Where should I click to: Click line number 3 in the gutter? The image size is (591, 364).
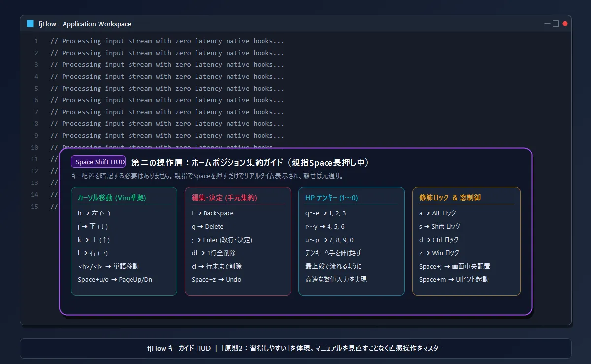[x=36, y=65]
